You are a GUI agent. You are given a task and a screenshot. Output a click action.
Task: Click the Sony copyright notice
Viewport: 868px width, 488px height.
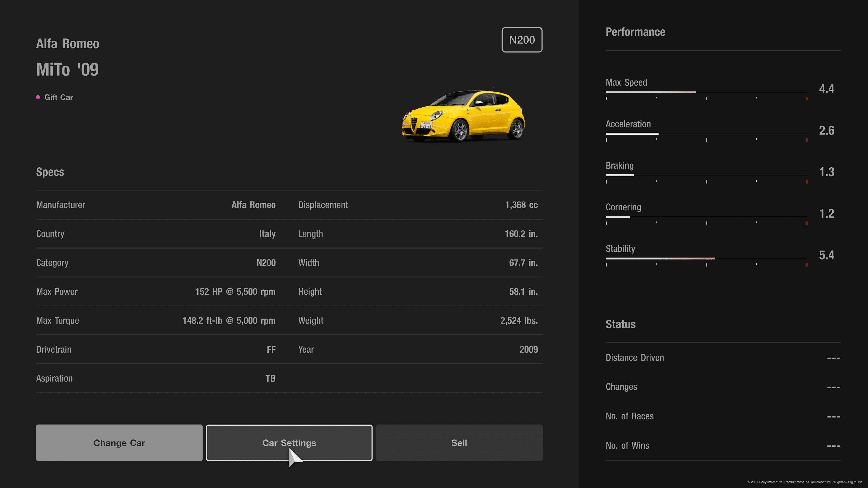[805, 482]
